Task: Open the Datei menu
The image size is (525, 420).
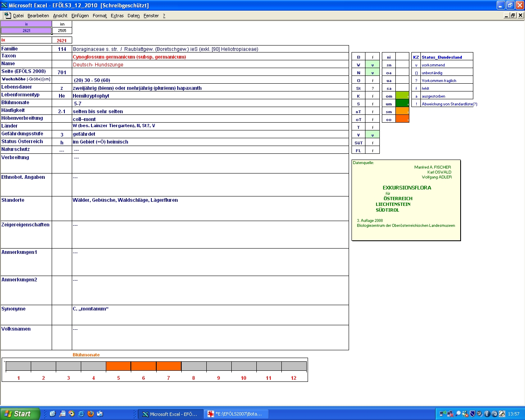Action: click(18, 16)
